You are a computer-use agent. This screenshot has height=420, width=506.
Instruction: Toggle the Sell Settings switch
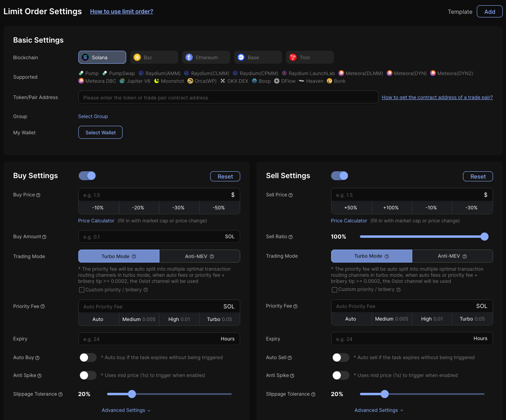pos(340,176)
